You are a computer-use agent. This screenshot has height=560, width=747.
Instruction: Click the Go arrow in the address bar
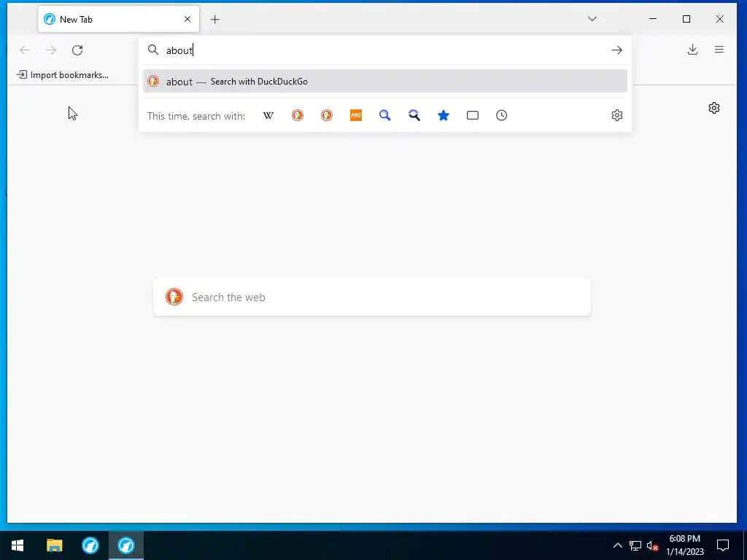click(617, 50)
